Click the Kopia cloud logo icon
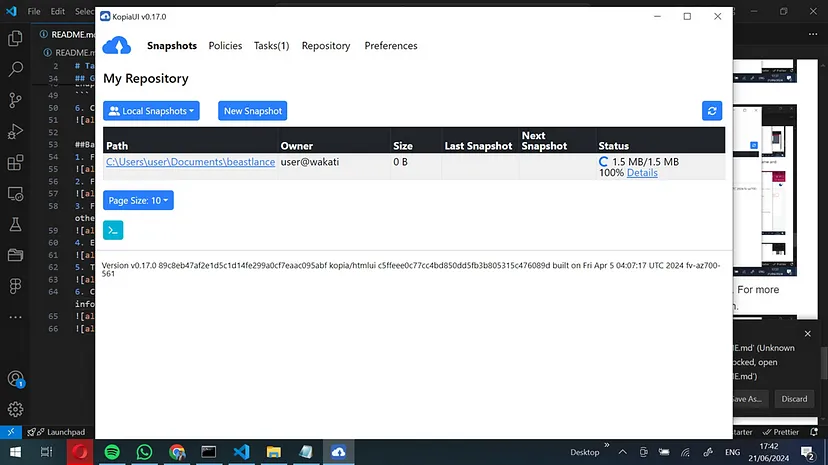The height and width of the screenshot is (465, 828). coord(117,46)
